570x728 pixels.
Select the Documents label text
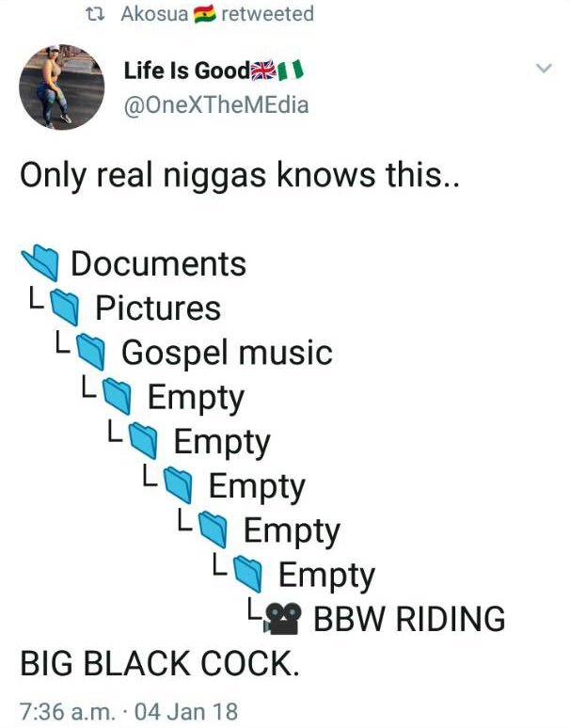158,263
